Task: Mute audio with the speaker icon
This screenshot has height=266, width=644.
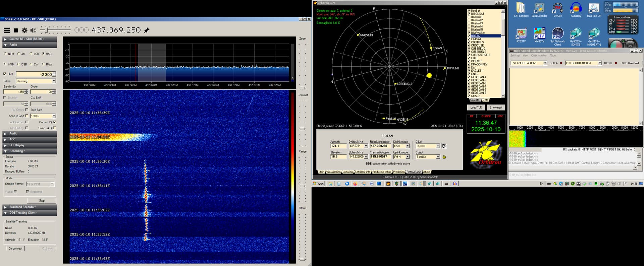Action: click(x=33, y=30)
